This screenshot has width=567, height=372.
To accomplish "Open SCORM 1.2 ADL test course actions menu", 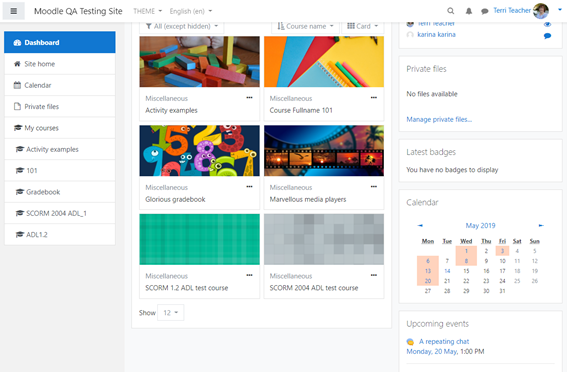I will 250,275.
